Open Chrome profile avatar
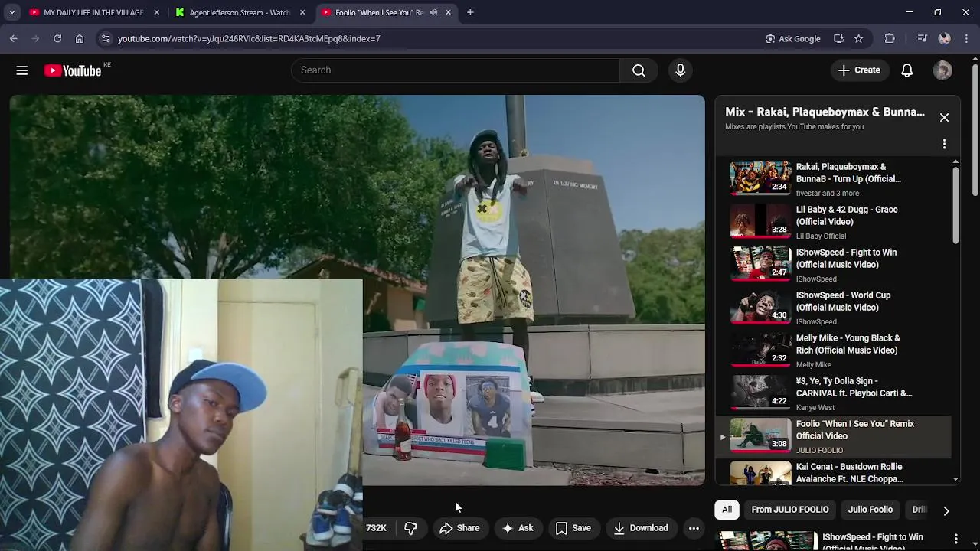This screenshot has width=980, height=551. (944, 38)
